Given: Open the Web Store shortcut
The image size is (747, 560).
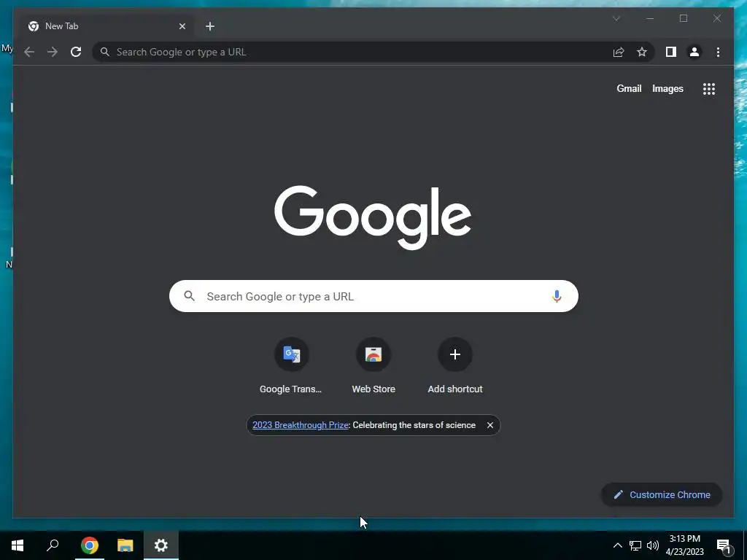Looking at the screenshot, I should pyautogui.click(x=373, y=366).
